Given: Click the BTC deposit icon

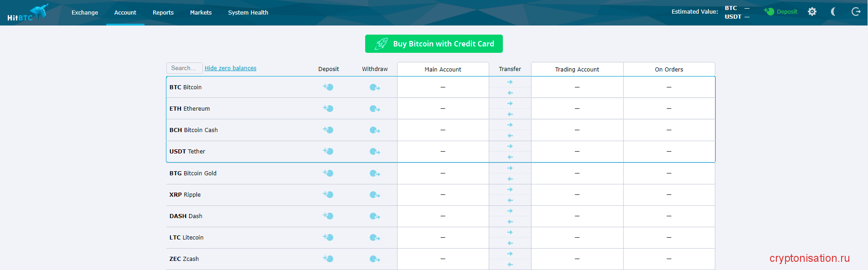Looking at the screenshot, I should (328, 87).
